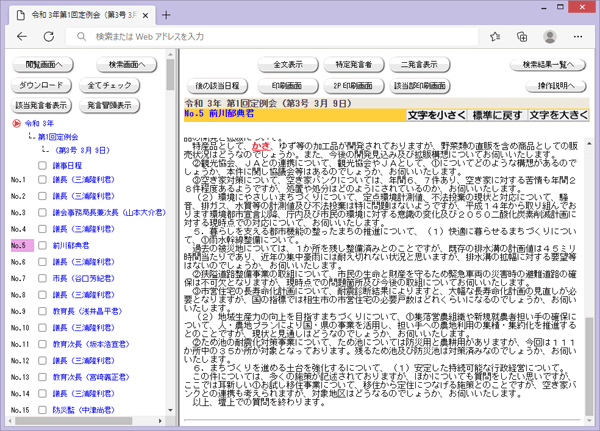This screenshot has width=600, height=431.
Task: Open the 令和 3年 tree link
Action: [x=39, y=123]
